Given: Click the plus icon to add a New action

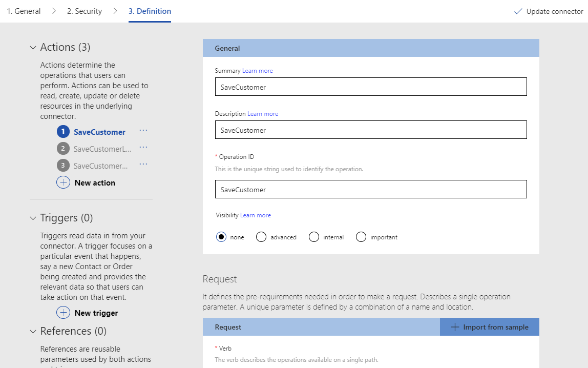Looking at the screenshot, I should [x=63, y=182].
